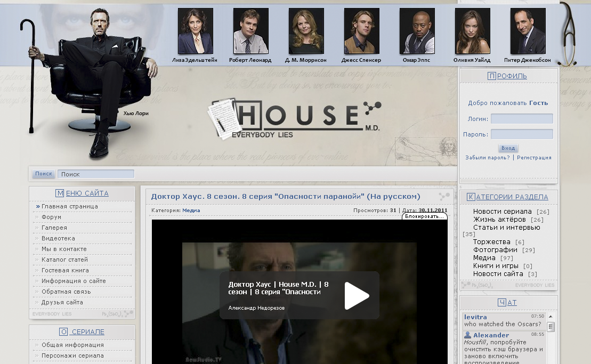Open Жизнь актёров category
591x364 pixels.
pos(499,219)
